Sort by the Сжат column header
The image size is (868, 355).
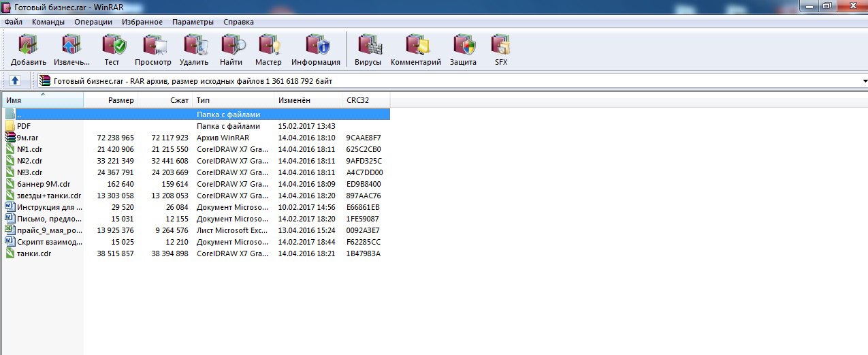(x=165, y=100)
